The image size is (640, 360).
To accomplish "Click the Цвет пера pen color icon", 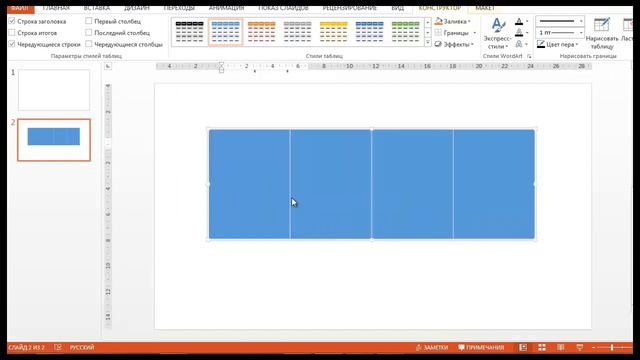I will [541, 44].
